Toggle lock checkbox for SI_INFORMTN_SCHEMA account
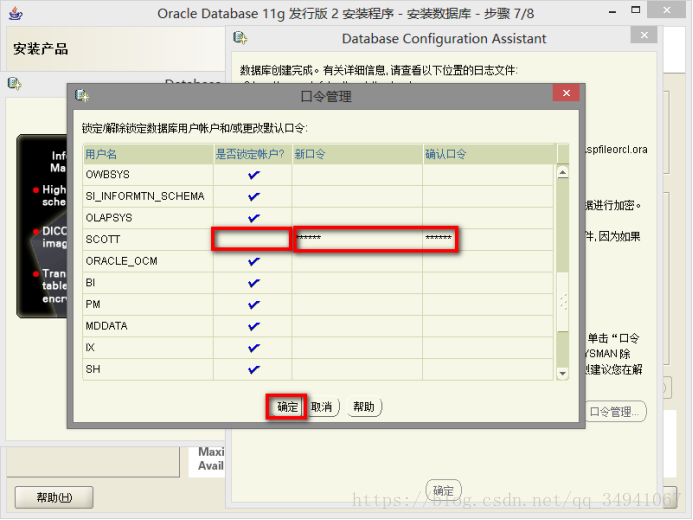 tap(254, 197)
